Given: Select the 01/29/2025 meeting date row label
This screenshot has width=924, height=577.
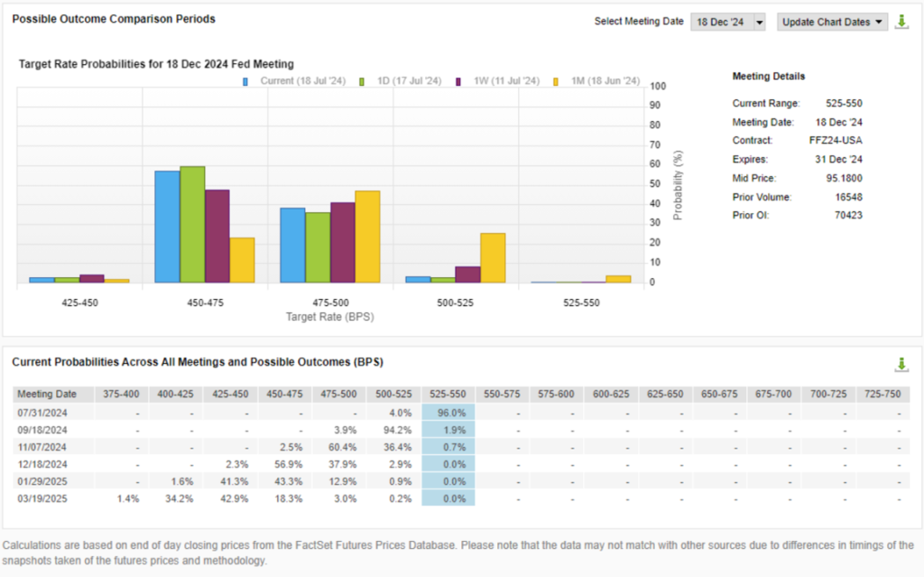Looking at the screenshot, I should 42,481.
